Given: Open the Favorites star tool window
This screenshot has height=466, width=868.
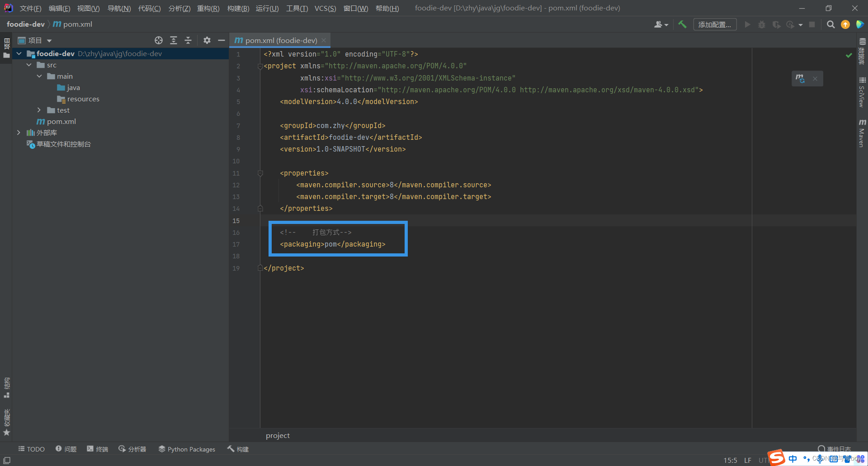Looking at the screenshot, I should tap(6, 423).
